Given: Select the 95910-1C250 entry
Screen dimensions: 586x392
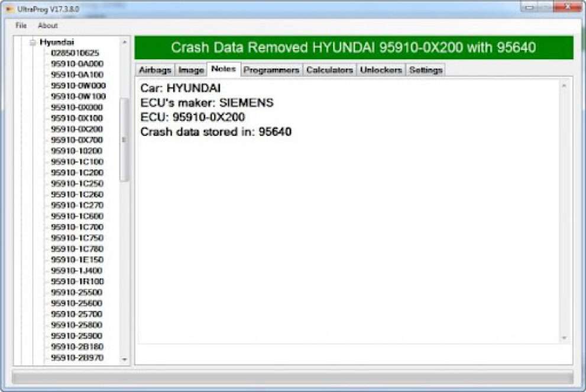Looking at the screenshot, I should [77, 183].
